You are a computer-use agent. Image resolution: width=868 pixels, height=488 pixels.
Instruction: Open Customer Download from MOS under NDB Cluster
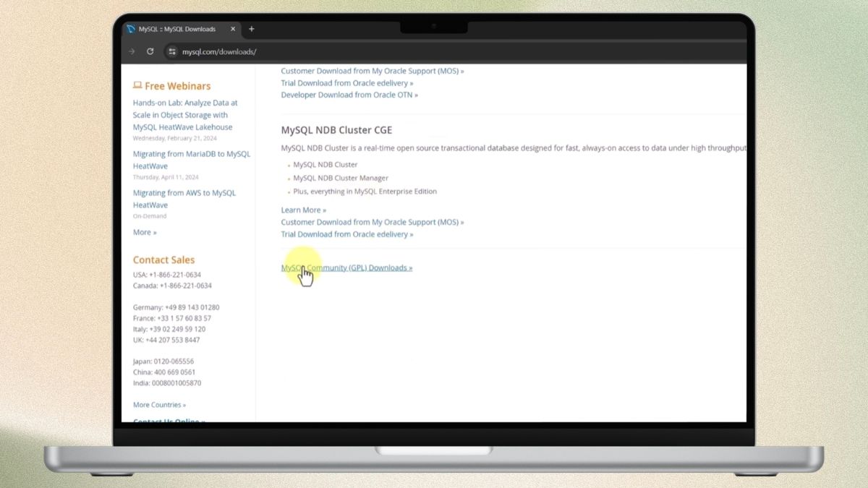[x=373, y=222]
